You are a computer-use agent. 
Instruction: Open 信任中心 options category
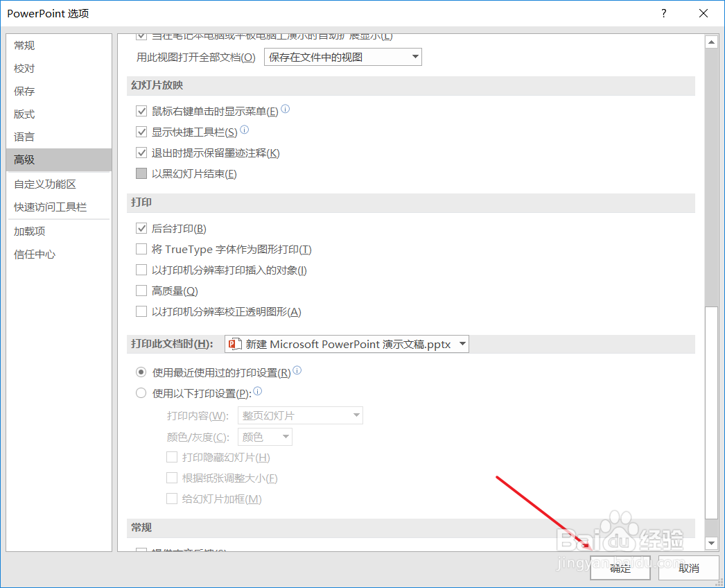tap(59, 254)
